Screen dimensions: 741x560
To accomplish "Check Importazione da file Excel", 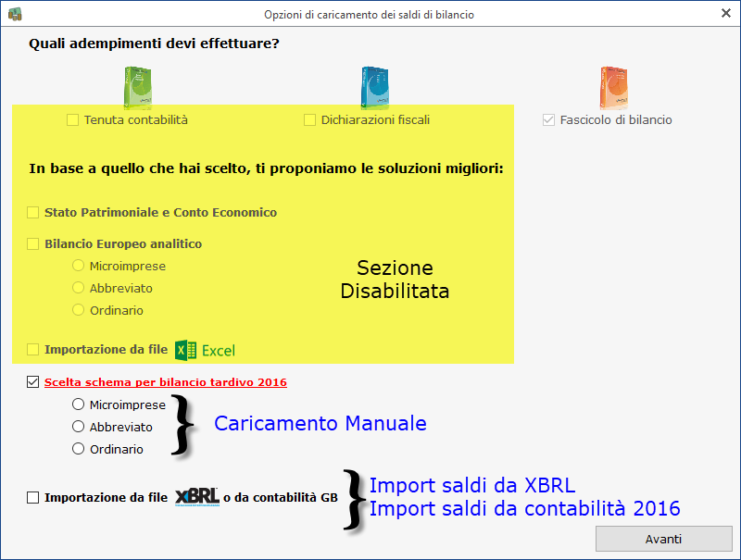I will click(x=33, y=350).
